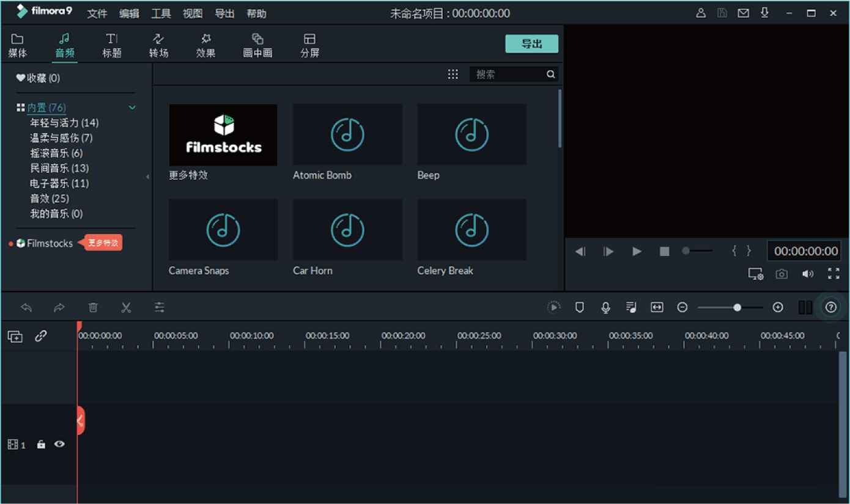Image resolution: width=850 pixels, height=504 pixels.
Task: Collapse the 内置 (76) category chevron
Action: point(131,108)
